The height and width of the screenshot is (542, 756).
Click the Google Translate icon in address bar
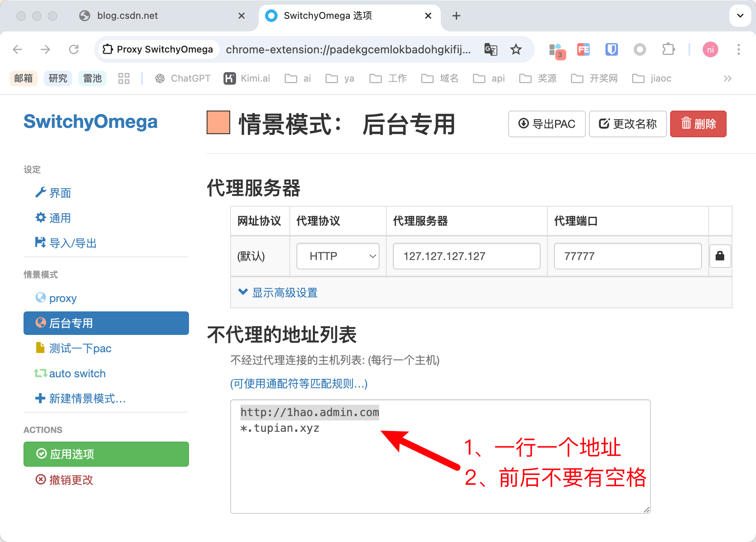(491, 49)
